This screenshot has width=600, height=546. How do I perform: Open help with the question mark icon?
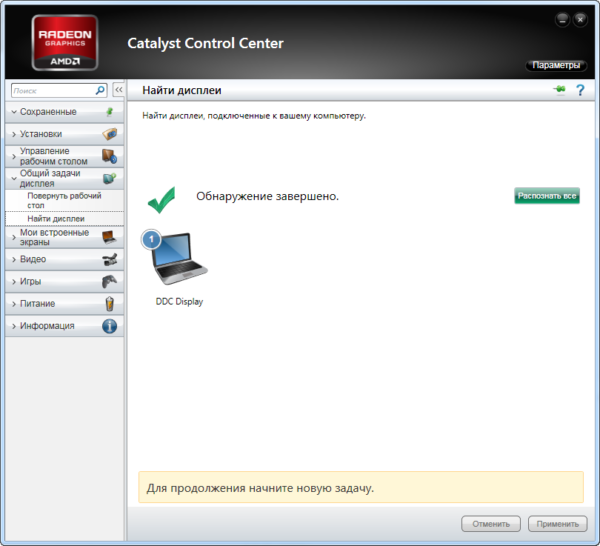coord(580,90)
